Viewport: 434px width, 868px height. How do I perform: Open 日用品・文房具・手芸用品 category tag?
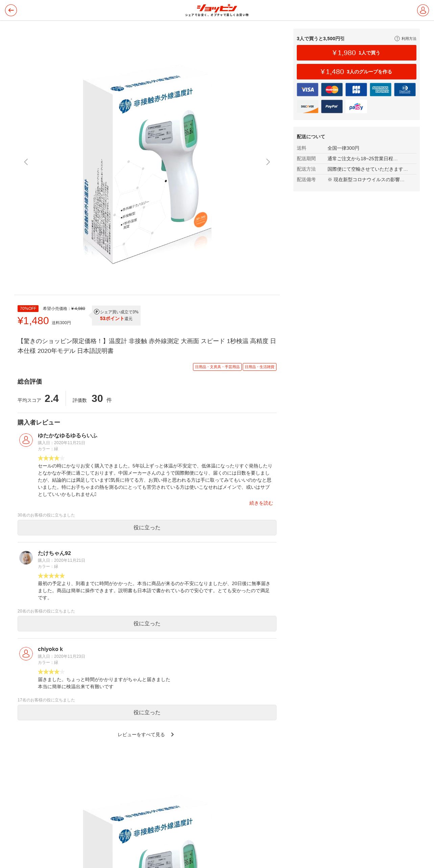pos(217,367)
